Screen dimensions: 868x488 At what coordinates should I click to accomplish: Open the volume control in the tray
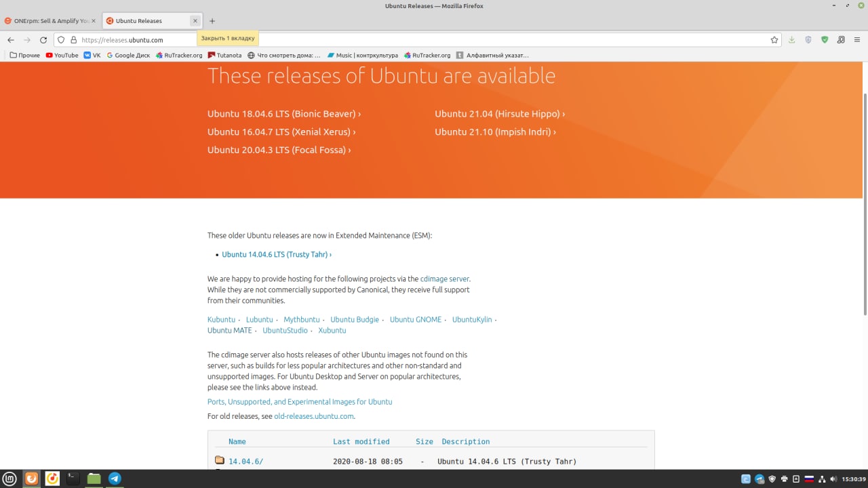point(833,479)
